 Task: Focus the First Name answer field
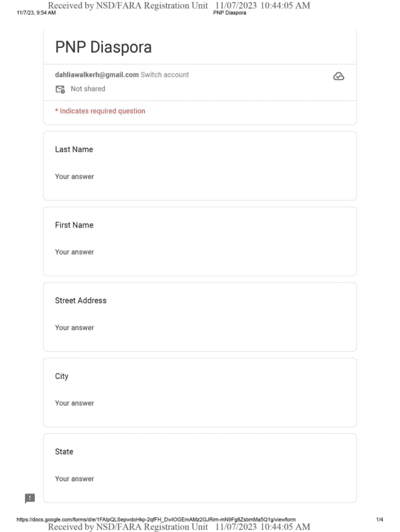click(75, 252)
